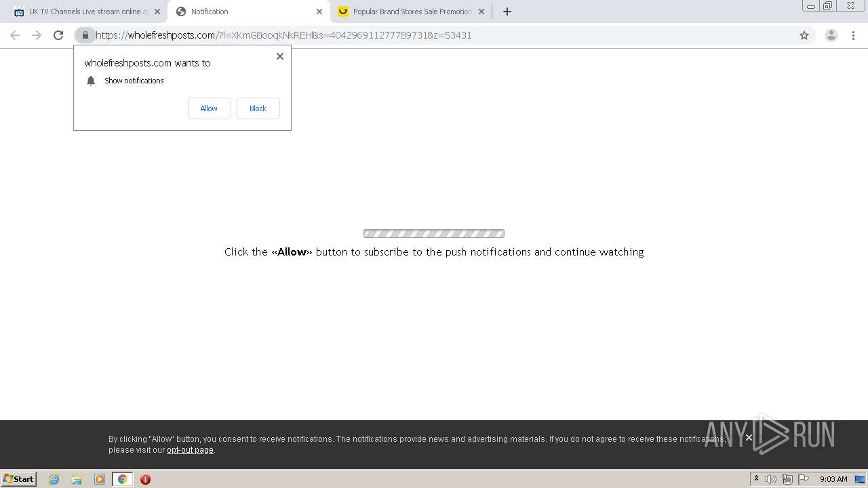Open the opt-out page link
868x488 pixels.
click(190, 450)
